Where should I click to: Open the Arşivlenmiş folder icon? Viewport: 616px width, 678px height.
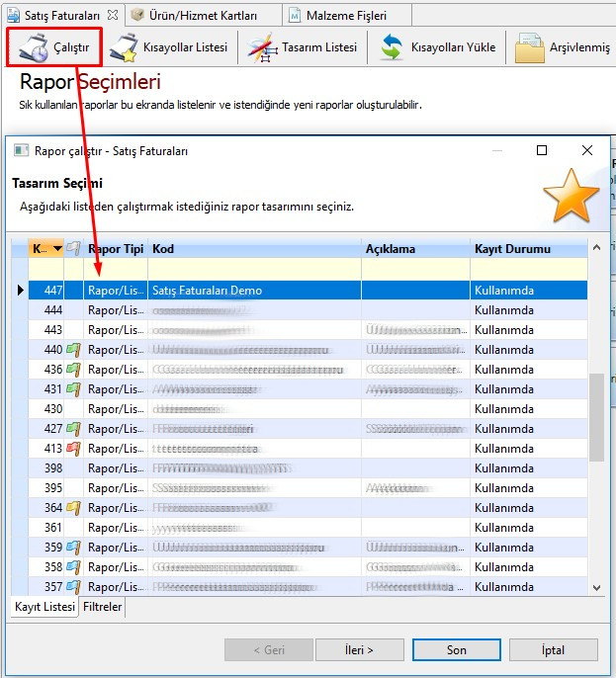tap(530, 47)
